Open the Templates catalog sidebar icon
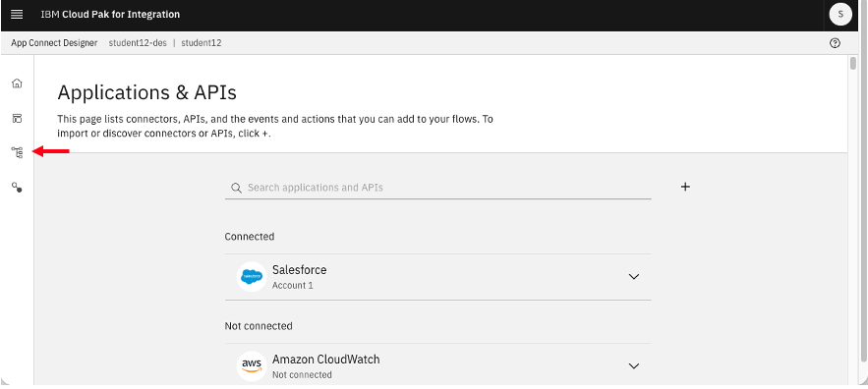The height and width of the screenshot is (389, 868). [17, 118]
